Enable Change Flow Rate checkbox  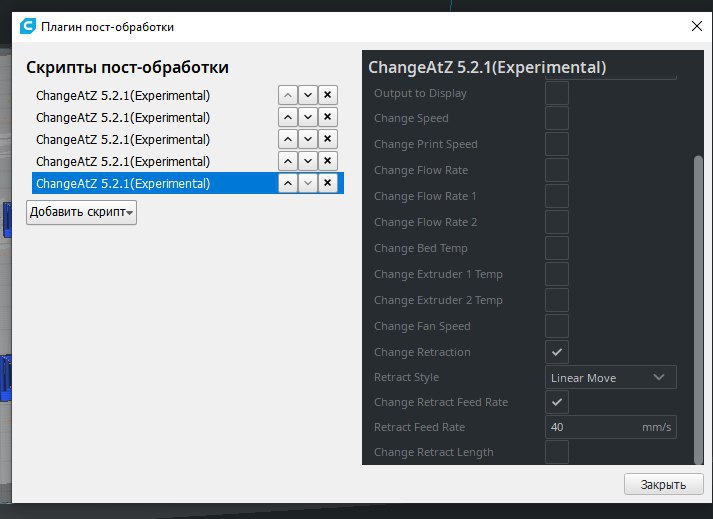coord(557,170)
